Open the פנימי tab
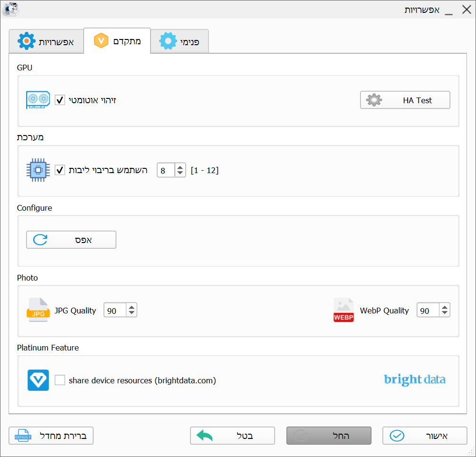 coord(180,42)
